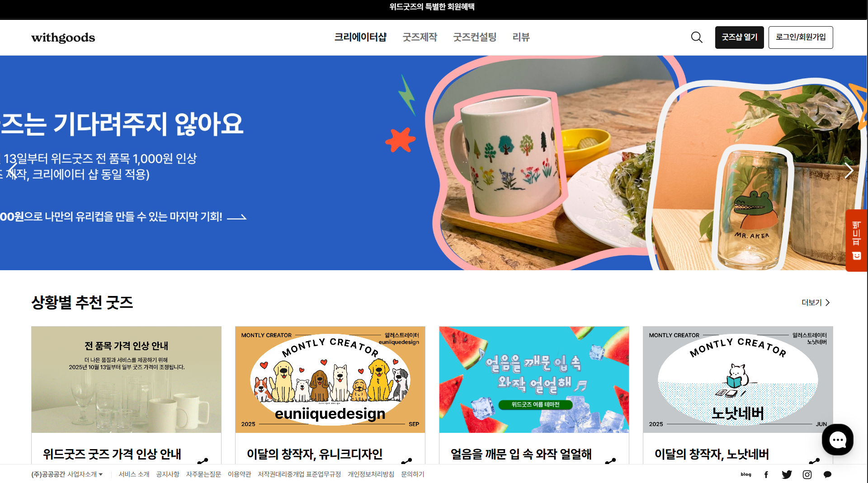Screen dimensions: 868x483
Task: Expand 상황별 추천 굿즈 with 더보기 chevron
Action: 816,303
